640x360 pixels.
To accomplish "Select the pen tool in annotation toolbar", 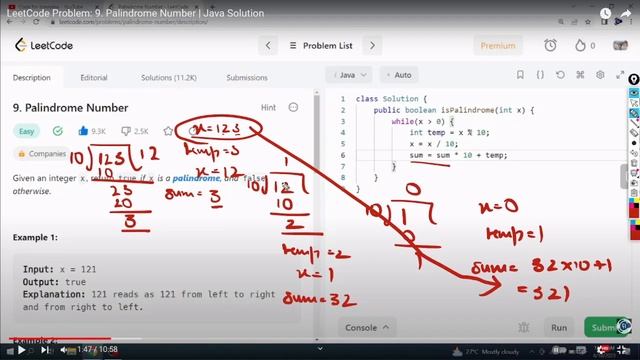I will coord(633,113).
